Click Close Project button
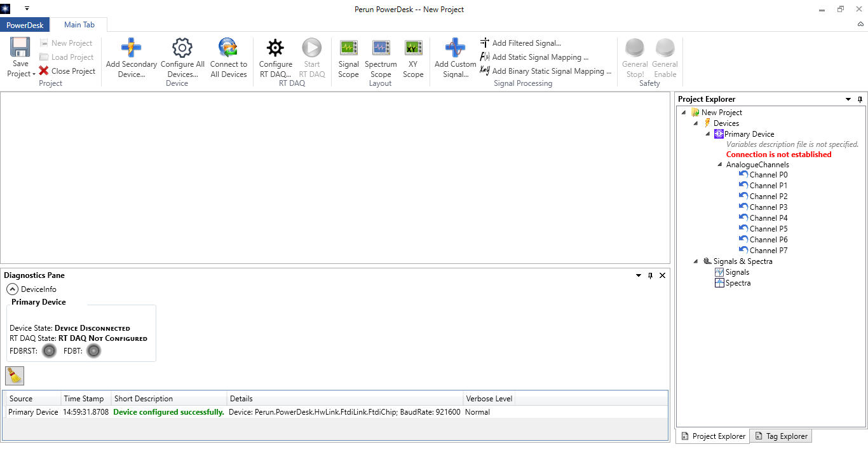This screenshot has height=463, width=868. (x=67, y=71)
